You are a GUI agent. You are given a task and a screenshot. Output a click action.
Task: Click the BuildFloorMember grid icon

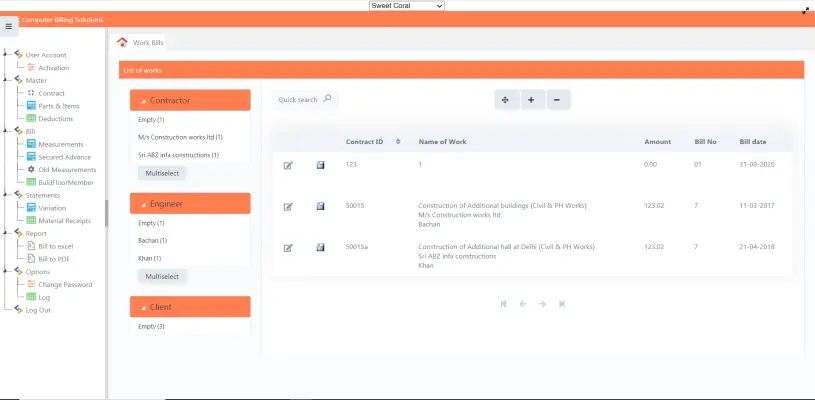click(x=31, y=182)
